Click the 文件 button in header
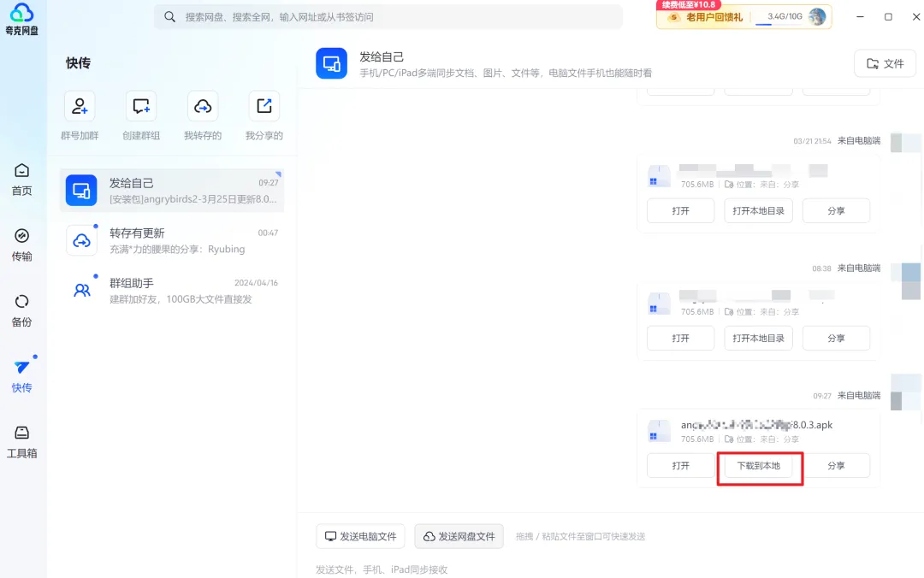The height and width of the screenshot is (578, 924). 885,63
